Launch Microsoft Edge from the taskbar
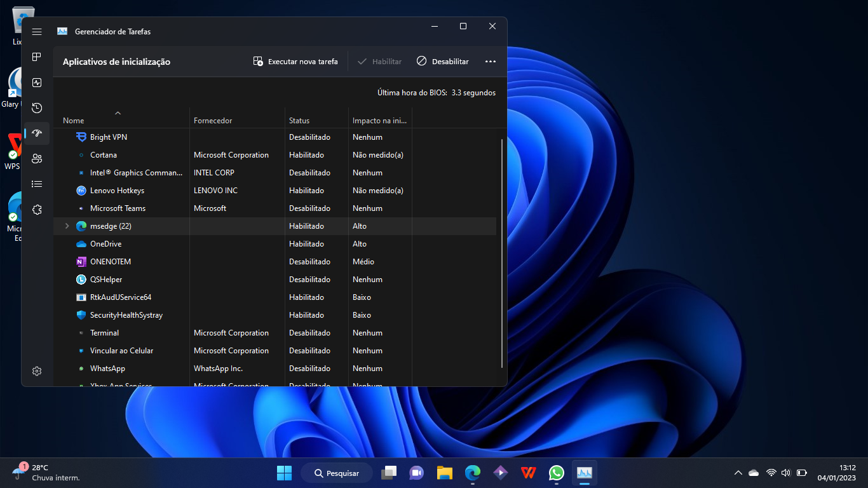 point(473,473)
